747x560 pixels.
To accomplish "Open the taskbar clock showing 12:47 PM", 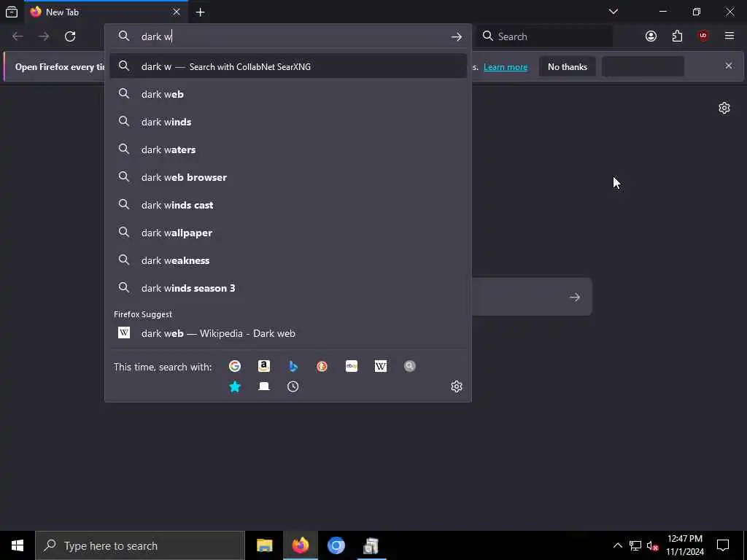I will click(684, 545).
